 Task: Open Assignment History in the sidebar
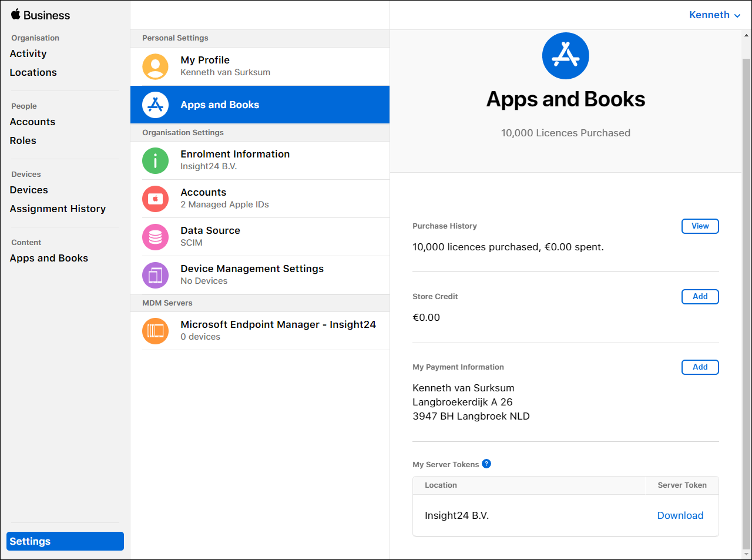58,209
